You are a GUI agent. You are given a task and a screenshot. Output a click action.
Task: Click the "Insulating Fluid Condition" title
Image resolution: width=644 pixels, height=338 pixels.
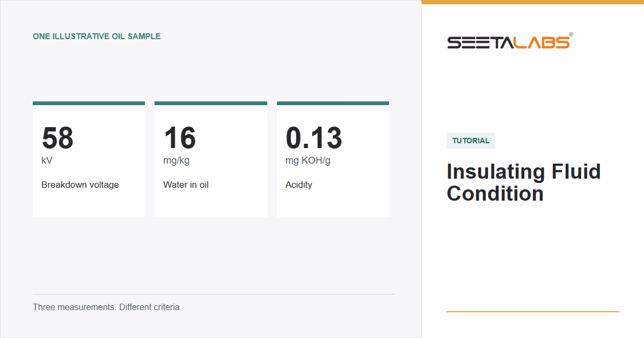[524, 182]
